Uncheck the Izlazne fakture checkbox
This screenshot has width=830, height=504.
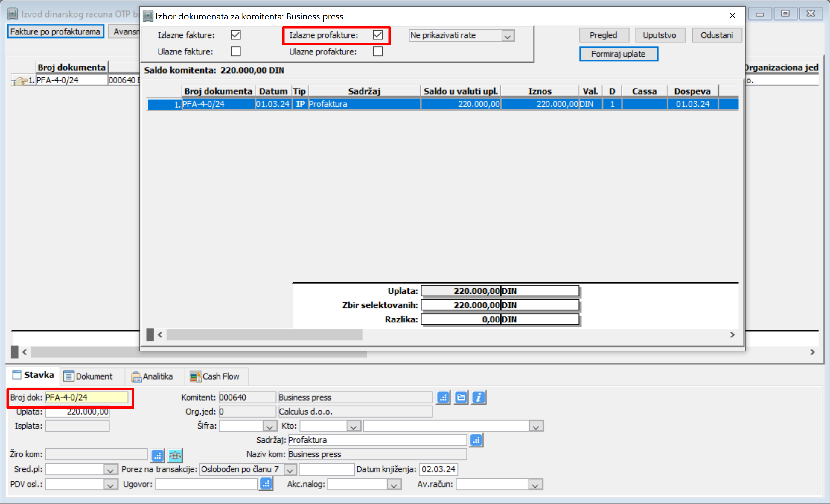(x=235, y=35)
